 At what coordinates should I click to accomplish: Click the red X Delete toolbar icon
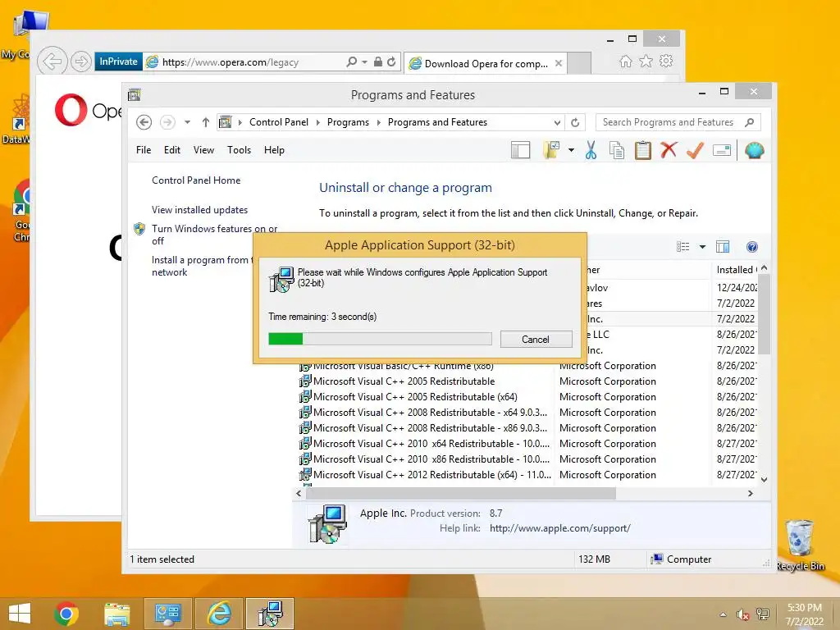[x=669, y=150]
